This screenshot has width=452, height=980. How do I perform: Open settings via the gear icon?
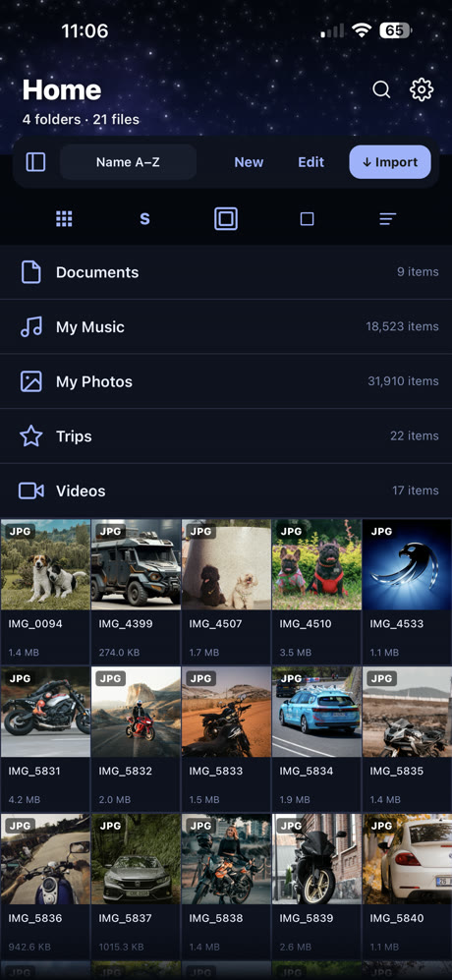click(422, 90)
